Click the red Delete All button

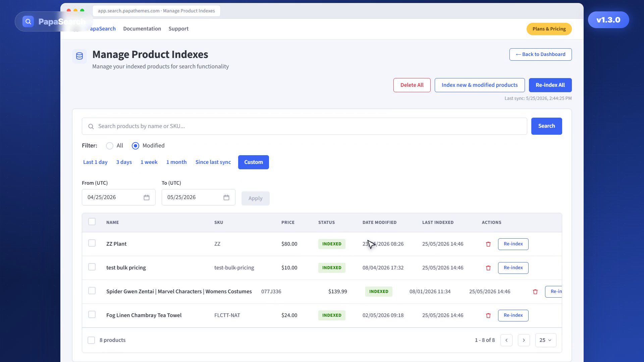(x=412, y=85)
